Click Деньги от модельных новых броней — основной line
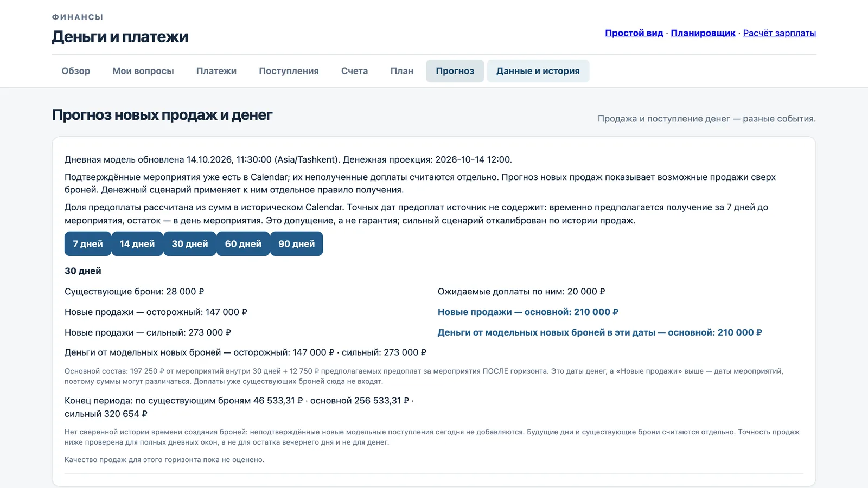Viewport: 868px width, 488px height. [x=600, y=333]
